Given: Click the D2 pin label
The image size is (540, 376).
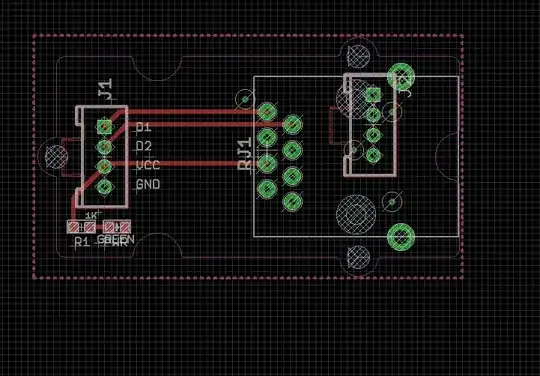Looking at the screenshot, I should [144, 146].
